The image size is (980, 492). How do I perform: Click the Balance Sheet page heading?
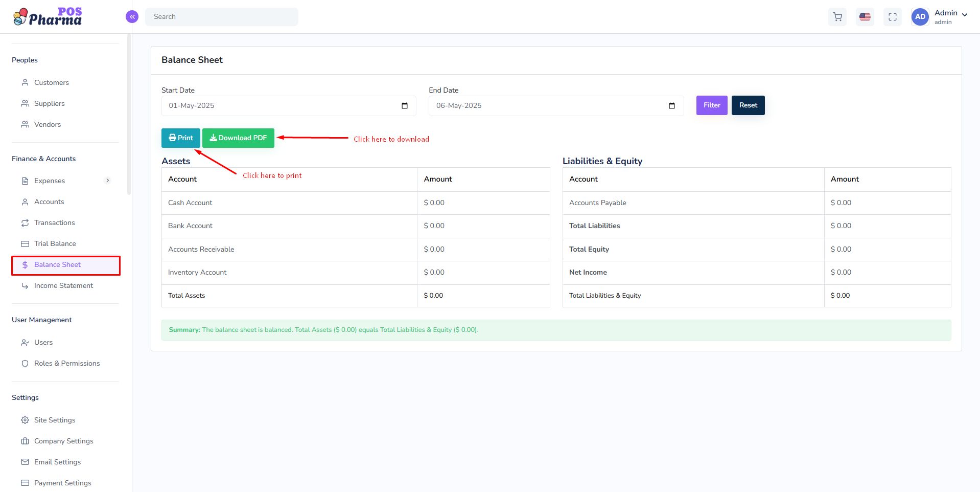[x=192, y=60]
